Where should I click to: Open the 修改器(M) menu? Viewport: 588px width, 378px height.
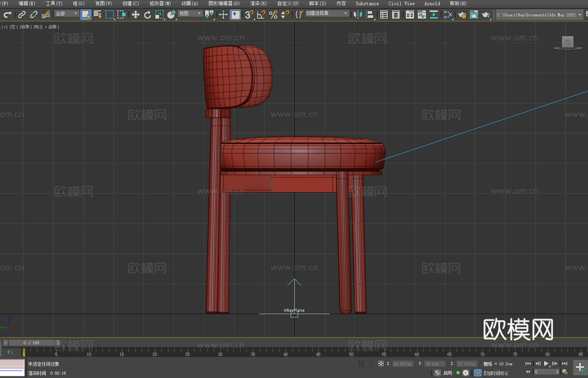point(160,3)
